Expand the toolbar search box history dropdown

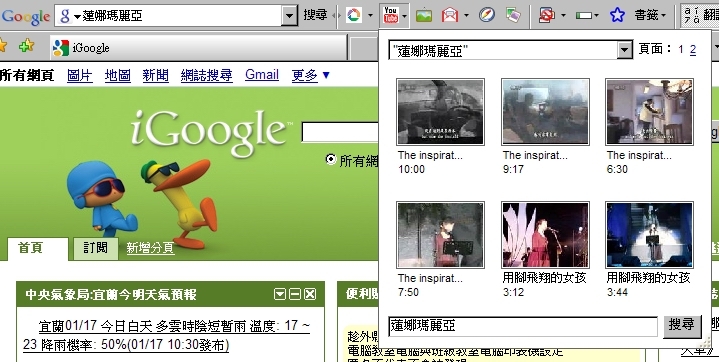(x=289, y=16)
